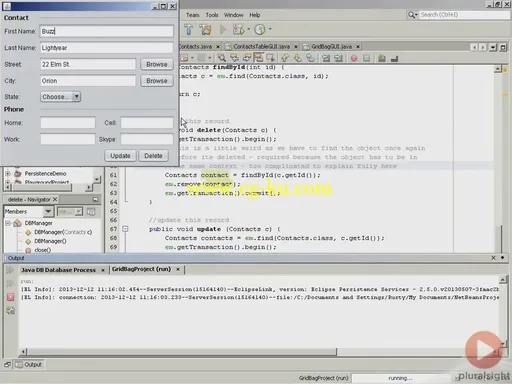
Task: Click the Find Next Occurrence icon
Action: coord(247,58)
